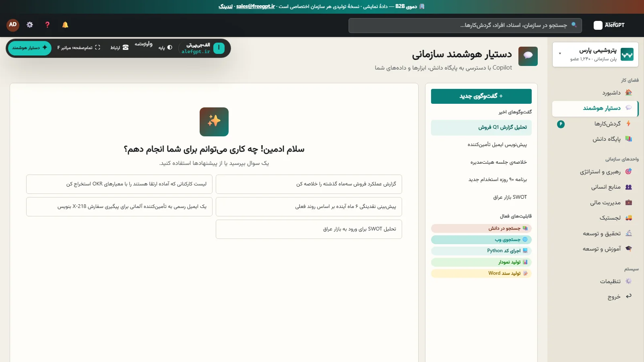Start a new chat with گفت‌وگوی جدید

tap(481, 96)
